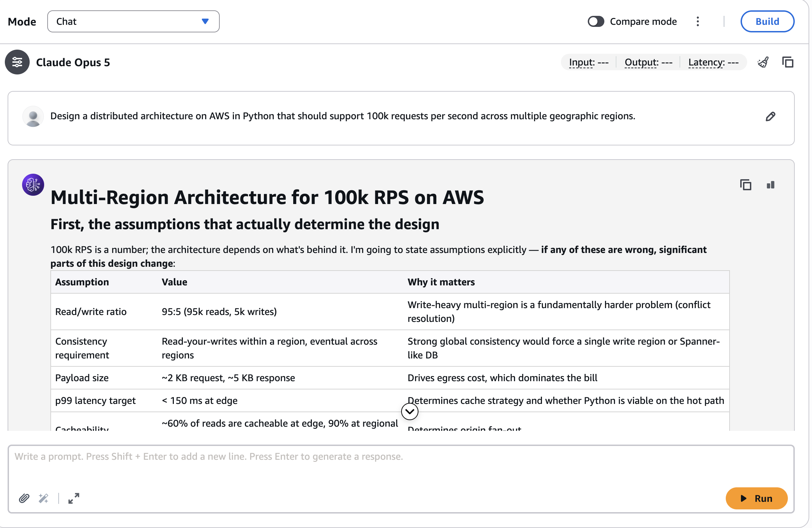Click the purple AI model avatar
The height and width of the screenshot is (528, 812).
(x=33, y=185)
